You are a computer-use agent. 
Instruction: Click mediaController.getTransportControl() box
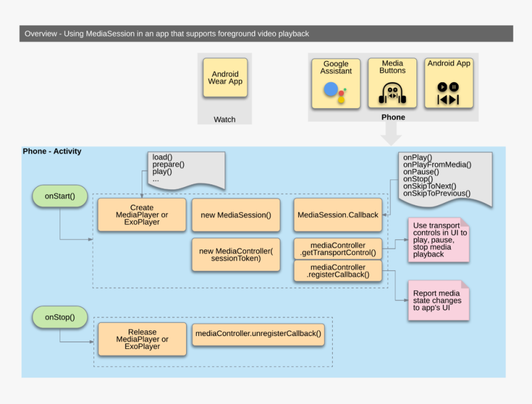click(338, 249)
